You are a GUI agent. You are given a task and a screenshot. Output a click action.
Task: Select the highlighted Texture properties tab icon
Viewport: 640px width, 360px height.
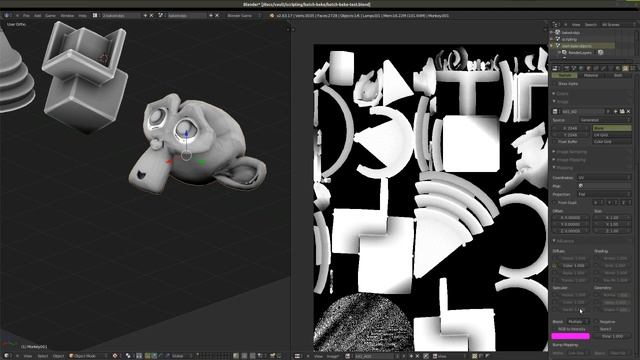click(625, 68)
